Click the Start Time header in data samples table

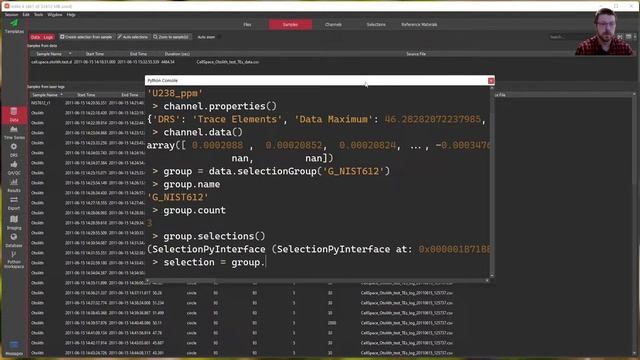[x=95, y=54]
